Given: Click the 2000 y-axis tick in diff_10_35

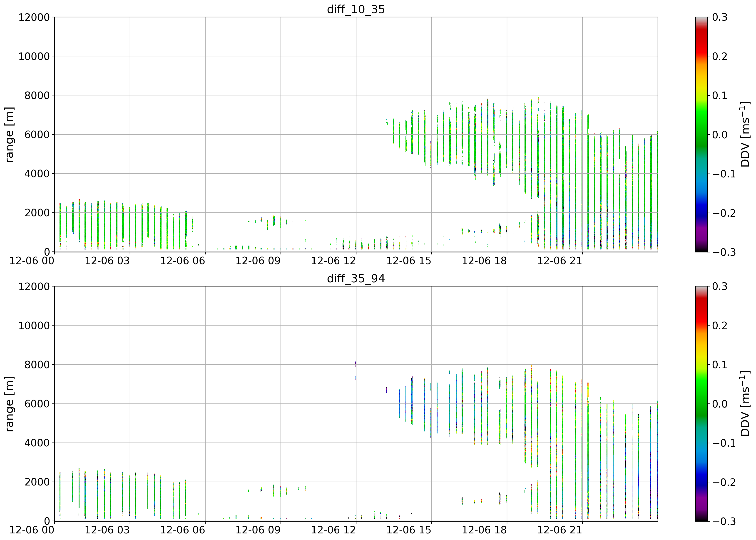Looking at the screenshot, I should coord(37,213).
